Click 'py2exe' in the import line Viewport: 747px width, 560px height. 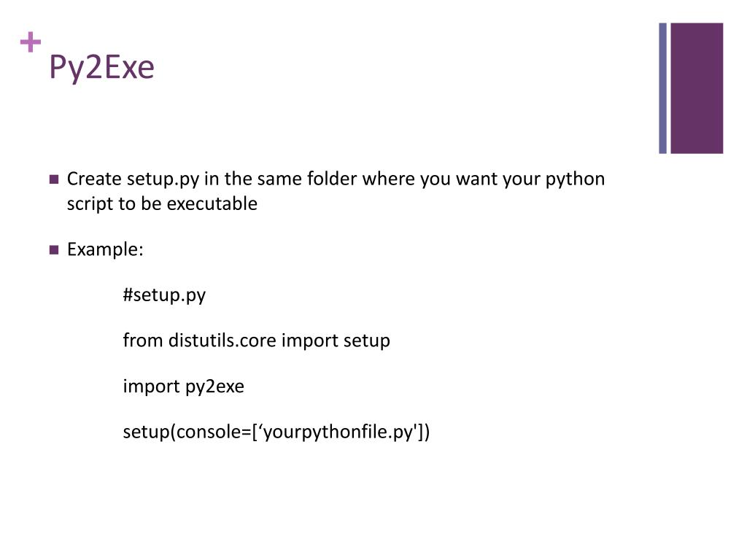(214, 388)
